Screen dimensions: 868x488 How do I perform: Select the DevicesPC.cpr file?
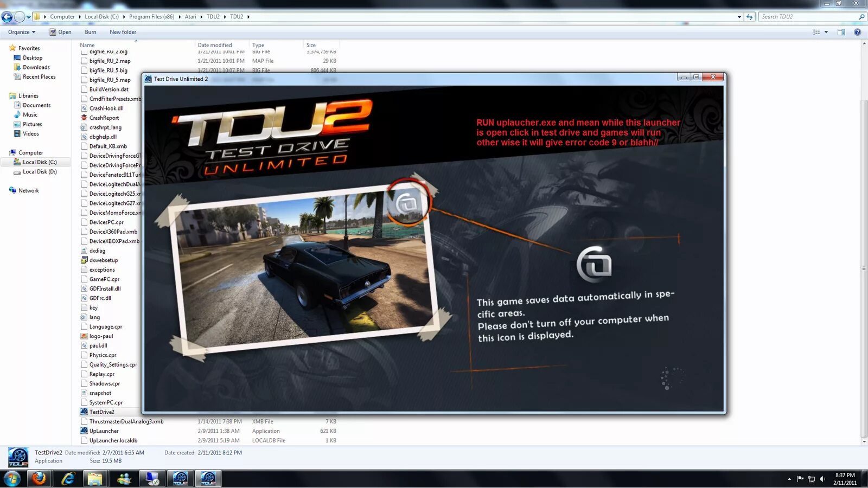coord(106,222)
